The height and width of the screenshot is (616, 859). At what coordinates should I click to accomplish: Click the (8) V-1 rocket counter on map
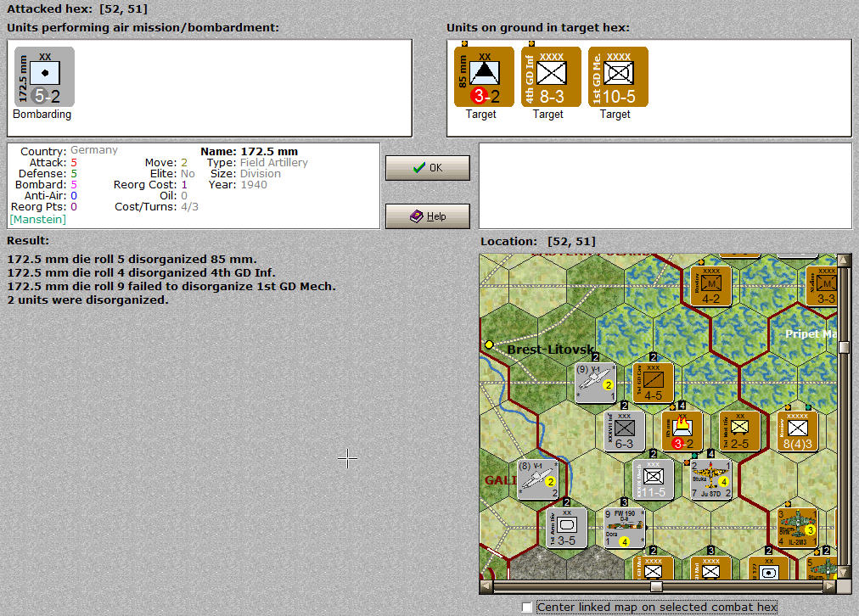pos(538,479)
